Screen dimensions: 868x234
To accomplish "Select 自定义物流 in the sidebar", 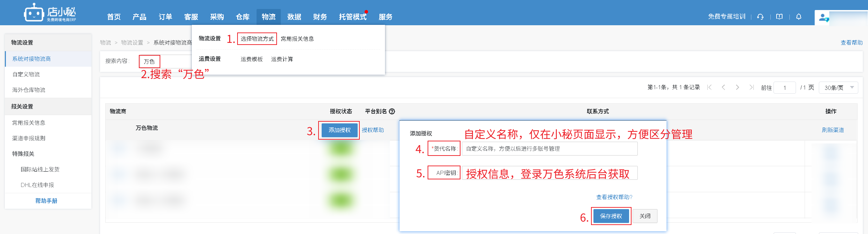I will coord(26,74).
